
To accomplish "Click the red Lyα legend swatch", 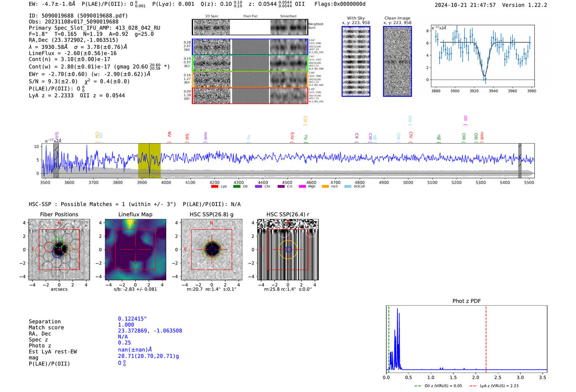I will coord(214,186).
